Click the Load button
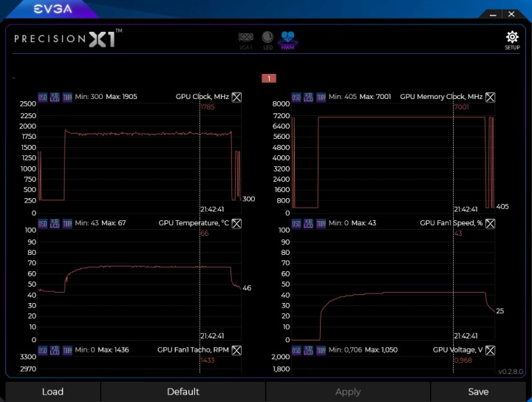Viewport: 532px width, 402px height. click(53, 392)
